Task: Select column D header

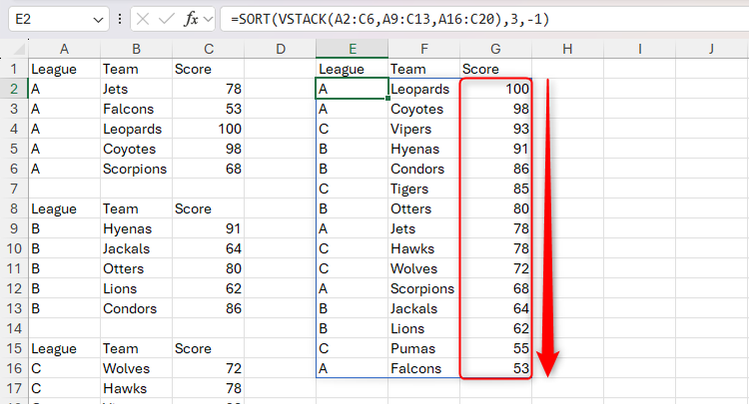Action: click(280, 49)
